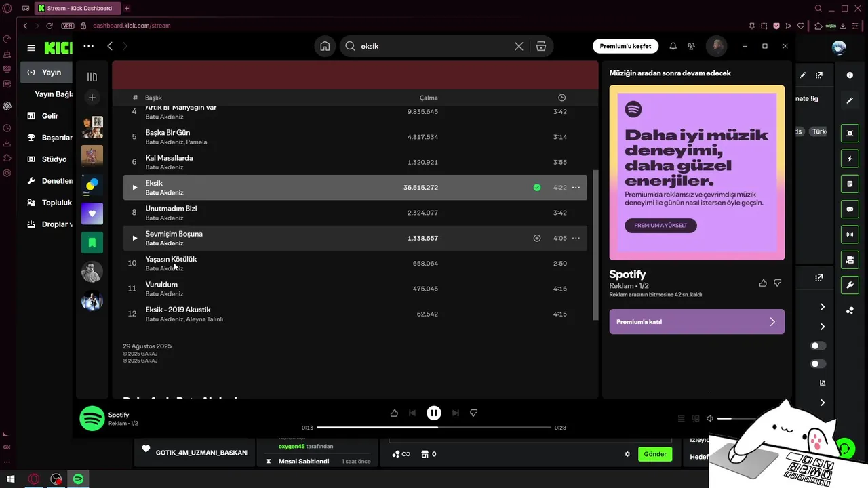Image resolution: width=868 pixels, height=488 pixels.
Task: Go forward in Spotify navigation
Action: pyautogui.click(x=125, y=46)
